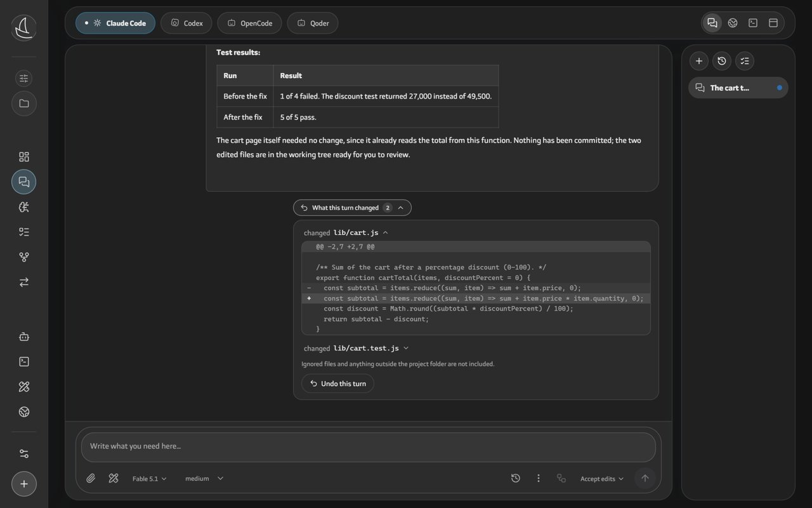Open the folder icon in left sidebar

pyautogui.click(x=24, y=104)
